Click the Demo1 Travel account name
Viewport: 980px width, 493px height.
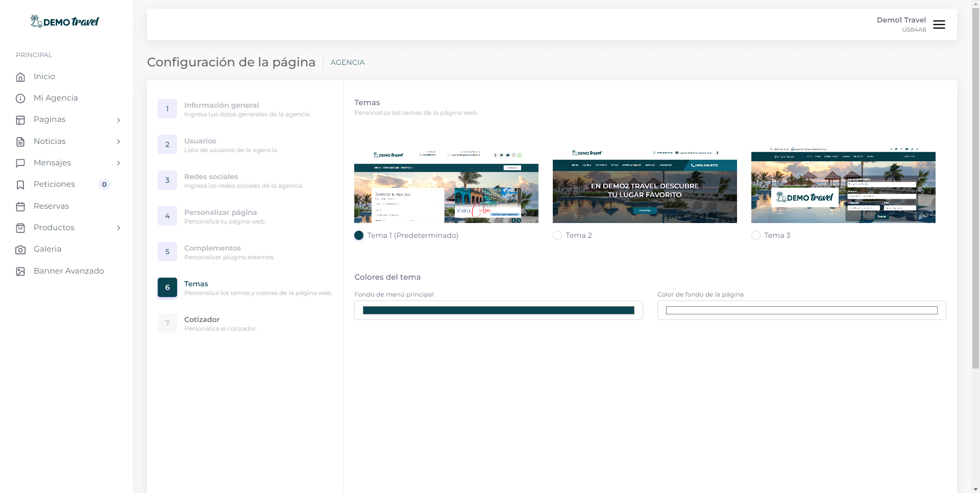[x=901, y=20]
